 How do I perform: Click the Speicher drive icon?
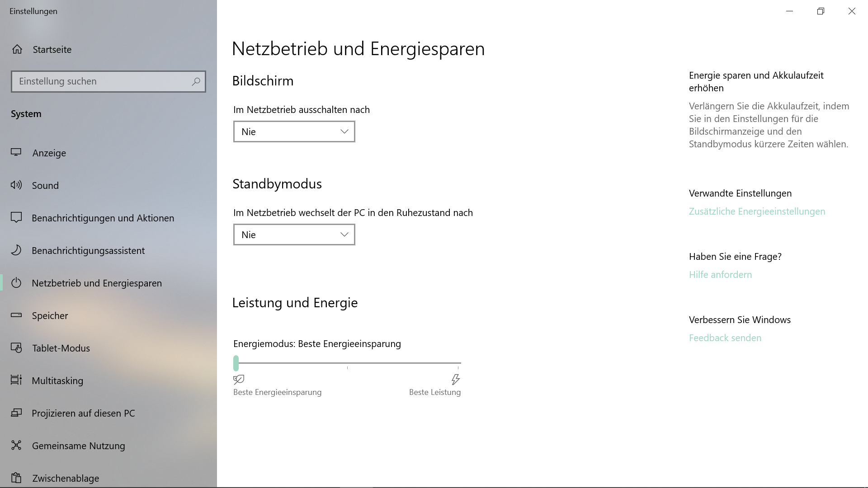tap(16, 315)
